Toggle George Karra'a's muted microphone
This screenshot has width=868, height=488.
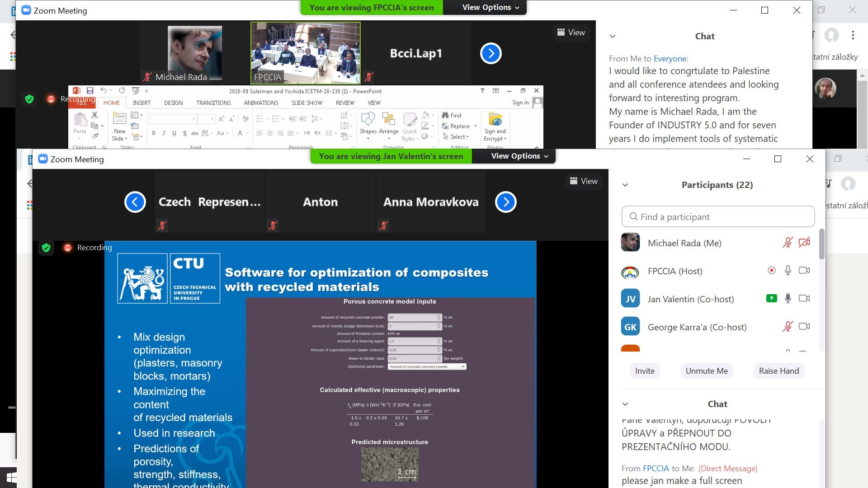click(x=788, y=327)
